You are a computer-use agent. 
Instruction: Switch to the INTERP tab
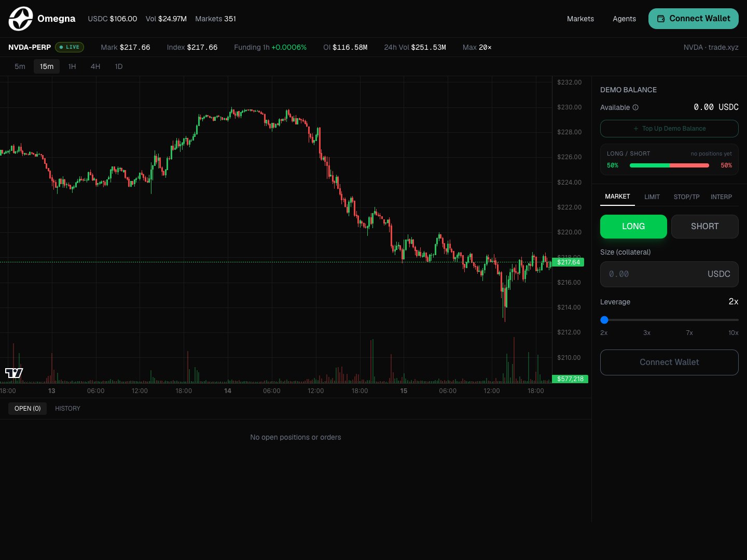[721, 197]
